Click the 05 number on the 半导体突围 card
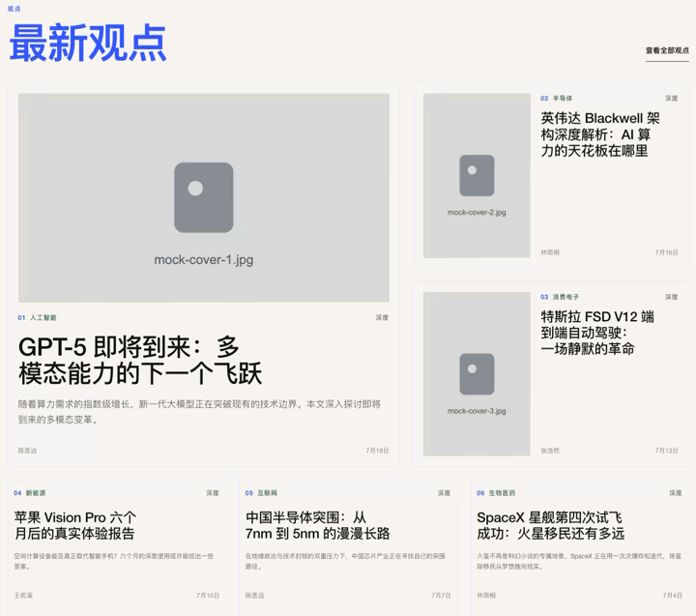 [249, 493]
